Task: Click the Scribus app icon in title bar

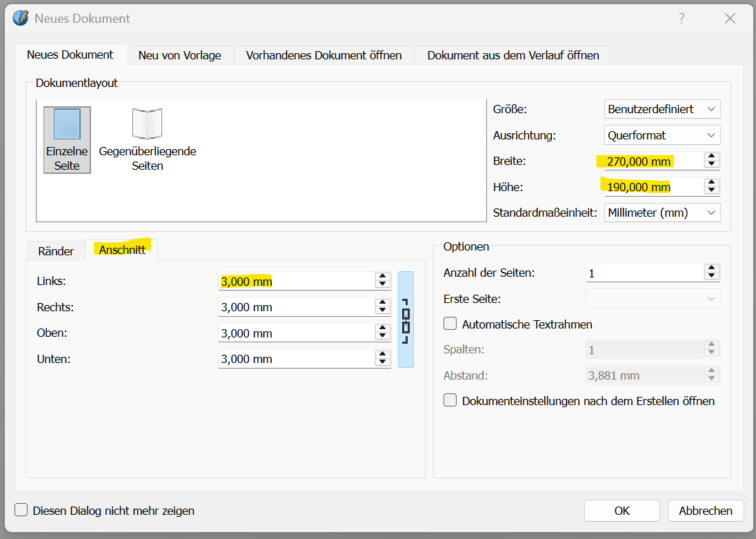Action: (x=21, y=19)
